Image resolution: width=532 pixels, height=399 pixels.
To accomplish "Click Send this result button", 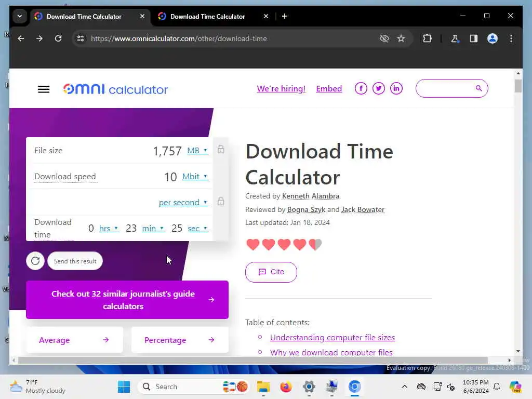I will 75,261.
